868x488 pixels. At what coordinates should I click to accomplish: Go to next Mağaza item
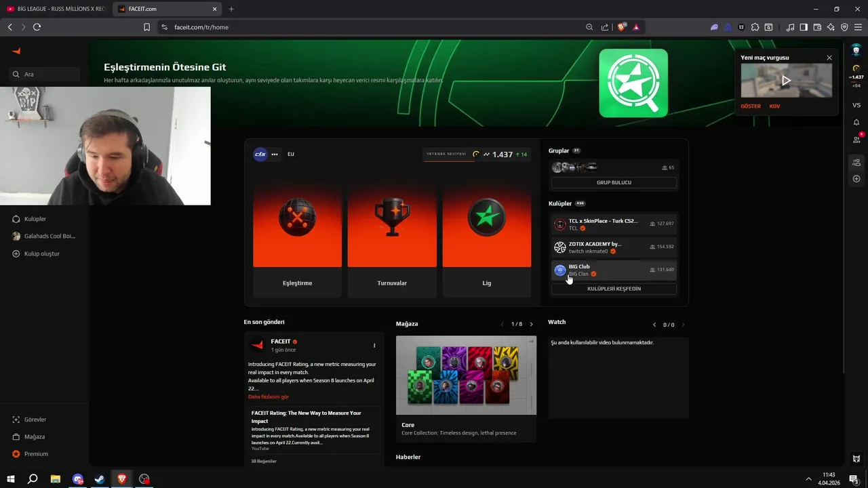point(531,325)
